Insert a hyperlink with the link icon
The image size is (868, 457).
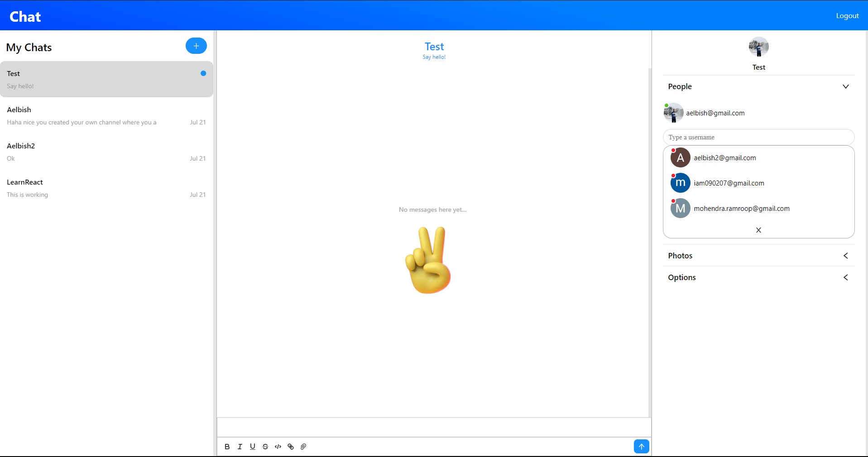click(291, 447)
